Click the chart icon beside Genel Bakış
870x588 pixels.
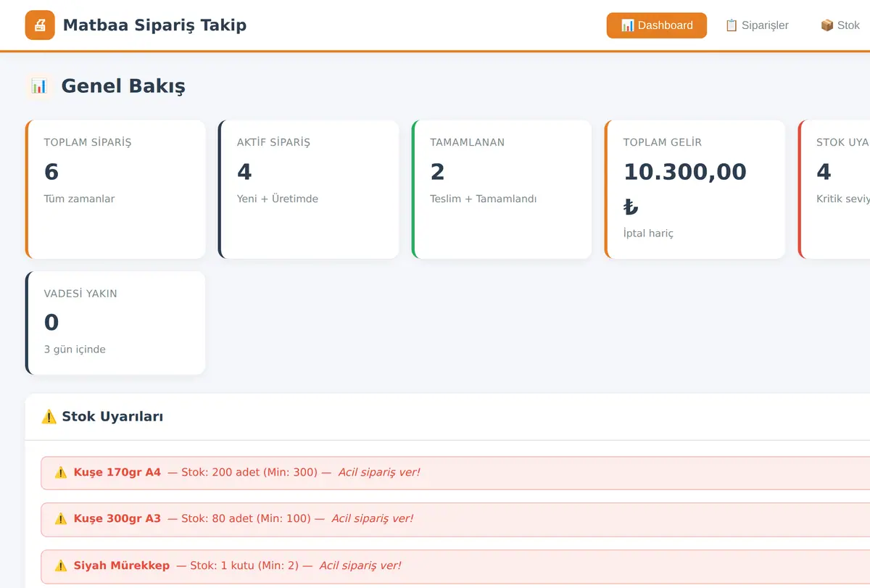[39, 86]
